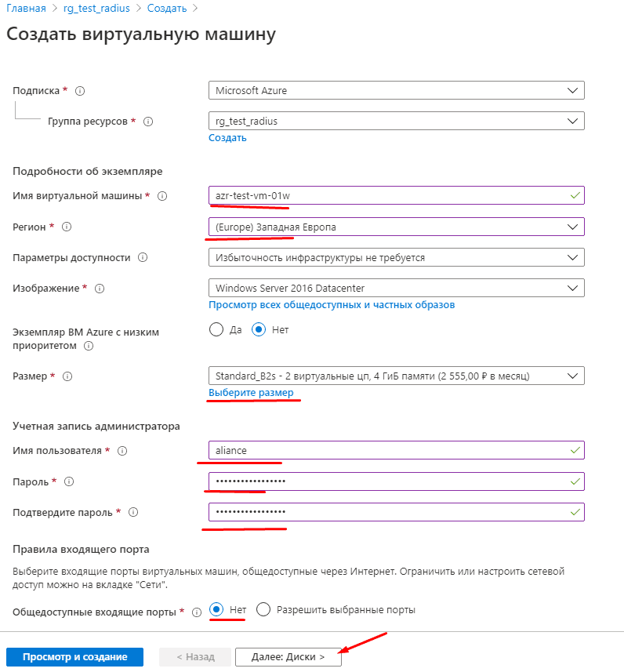Open the Изображение image dropdown
This screenshot has height=672, width=624.
(x=396, y=288)
